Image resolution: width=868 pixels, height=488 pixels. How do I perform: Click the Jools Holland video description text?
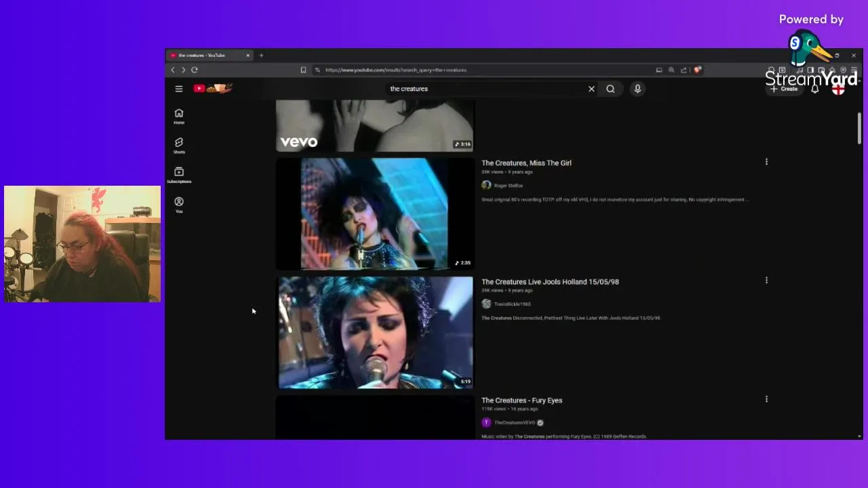pos(571,318)
